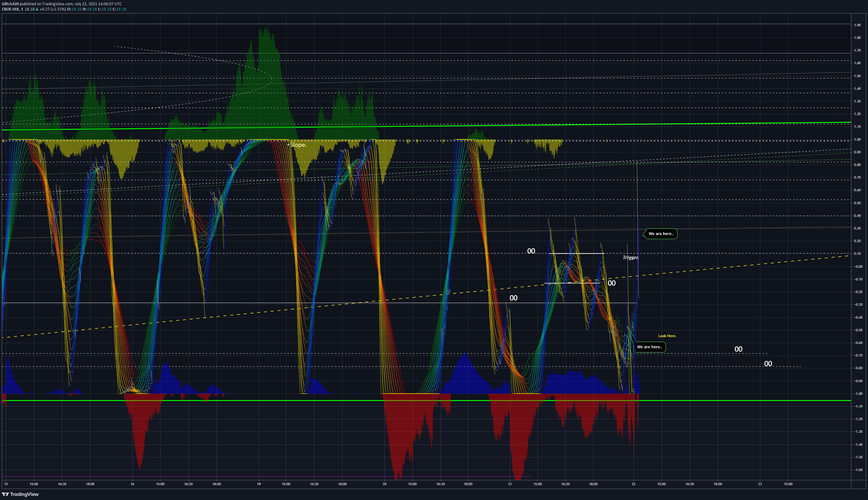The width and height of the screenshot is (868, 500).
Task: Click the TradingView logo in the corner
Action: coord(21,494)
